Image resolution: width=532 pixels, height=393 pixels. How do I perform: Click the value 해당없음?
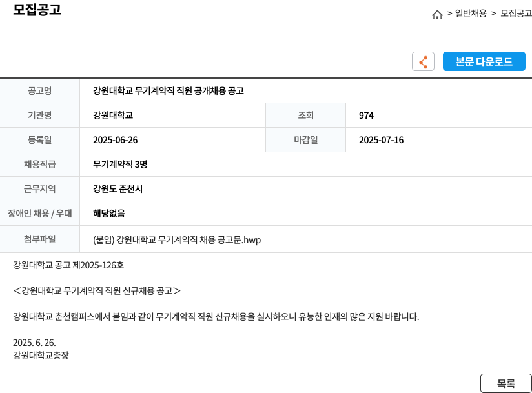(109, 214)
